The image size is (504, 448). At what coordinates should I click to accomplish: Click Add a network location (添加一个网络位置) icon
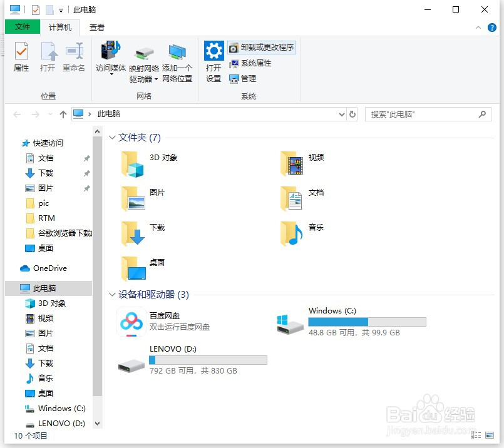(x=177, y=53)
